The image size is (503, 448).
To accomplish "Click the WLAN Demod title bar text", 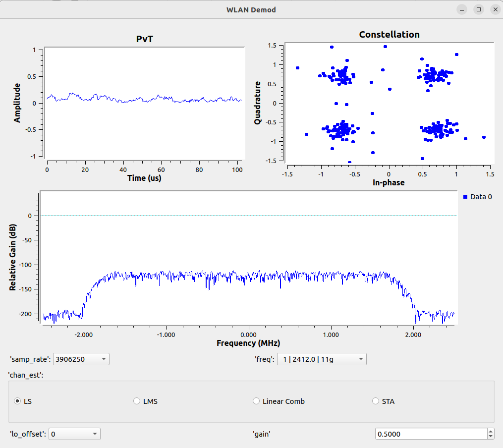I will coord(251,9).
